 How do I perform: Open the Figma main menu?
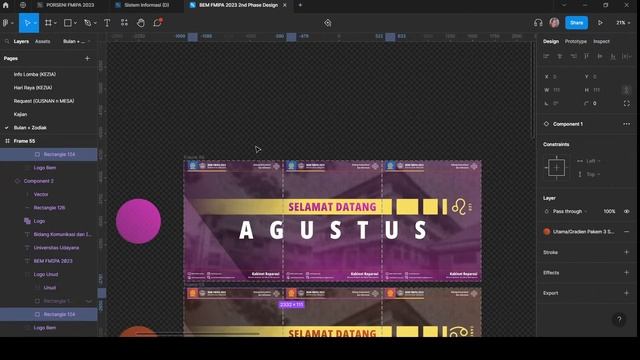tap(7, 23)
